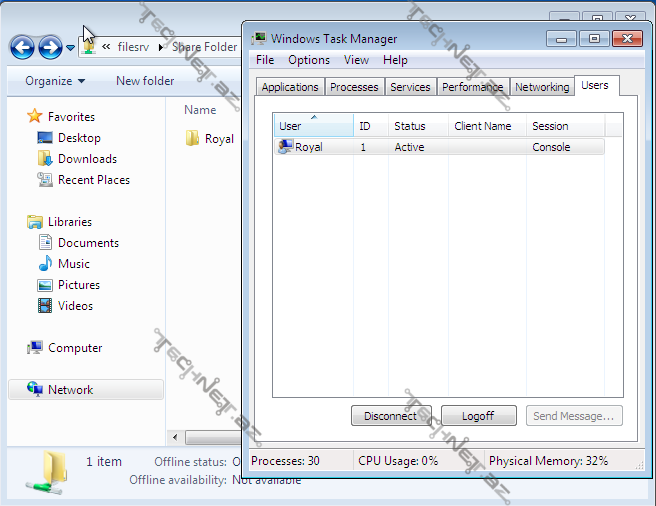Select Computer in the navigation pane
This screenshot has width=656, height=506.
[x=75, y=348]
